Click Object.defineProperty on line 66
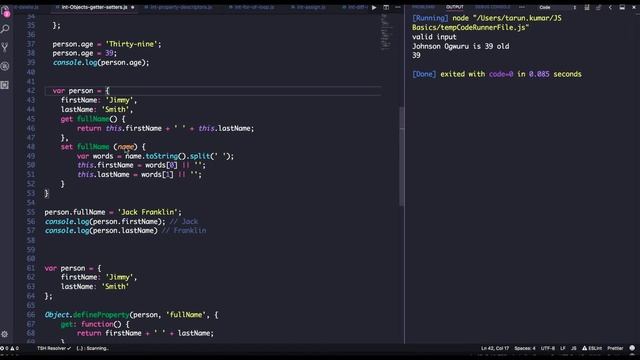 coord(87,315)
